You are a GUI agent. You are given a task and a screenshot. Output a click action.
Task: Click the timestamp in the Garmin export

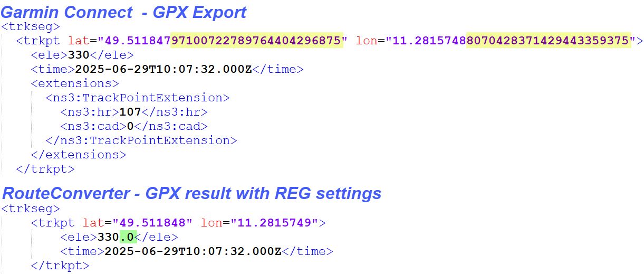(164, 69)
